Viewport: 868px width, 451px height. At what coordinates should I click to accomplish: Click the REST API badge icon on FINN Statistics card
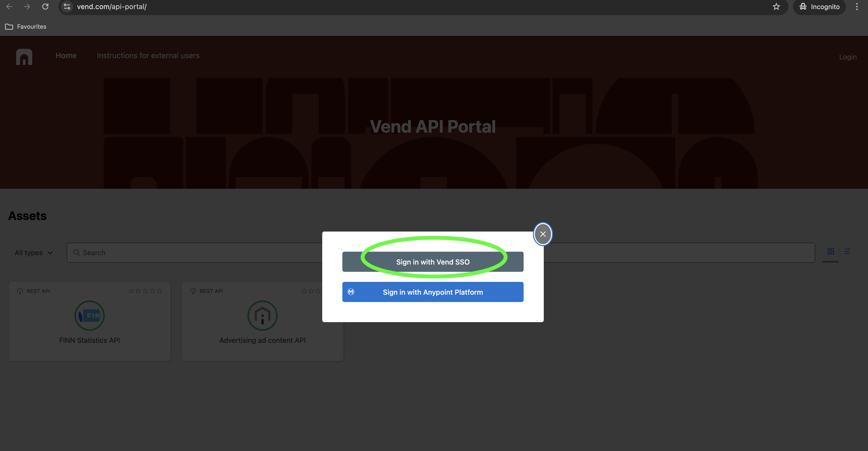(x=20, y=291)
